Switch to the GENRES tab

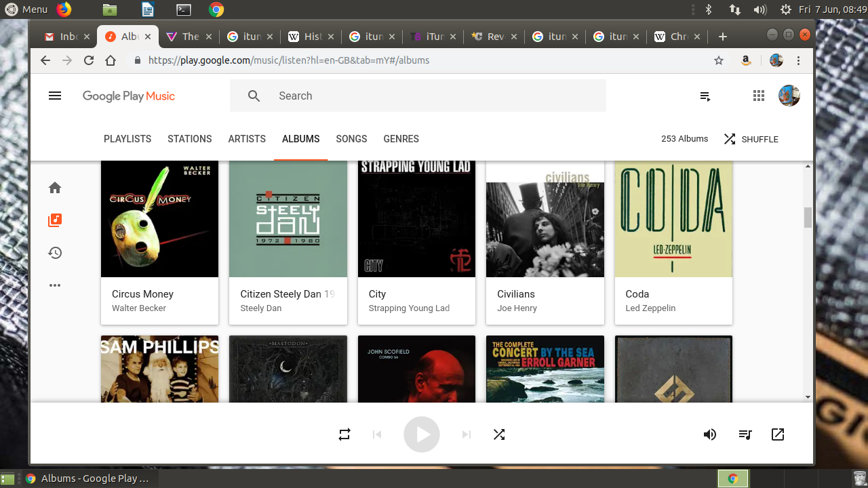click(x=401, y=139)
